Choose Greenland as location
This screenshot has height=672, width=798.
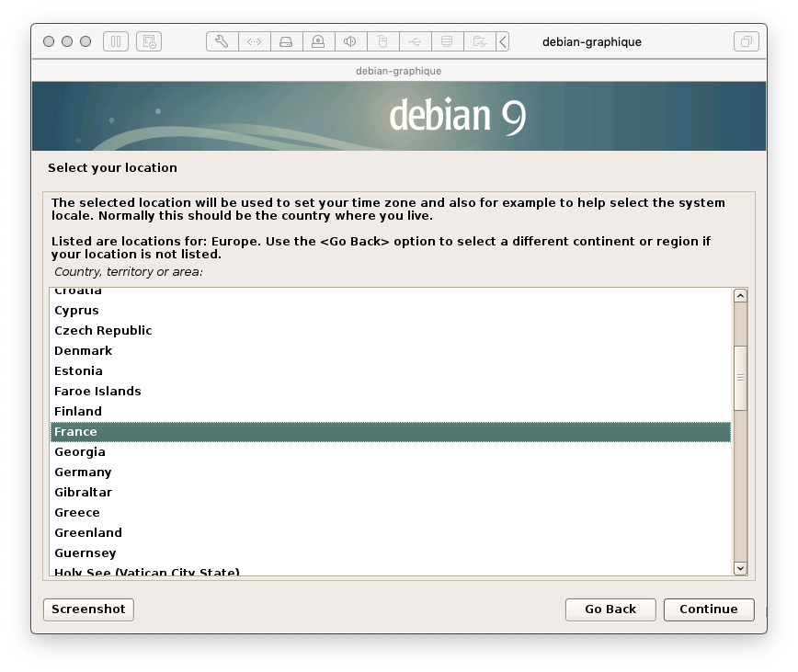point(391,532)
